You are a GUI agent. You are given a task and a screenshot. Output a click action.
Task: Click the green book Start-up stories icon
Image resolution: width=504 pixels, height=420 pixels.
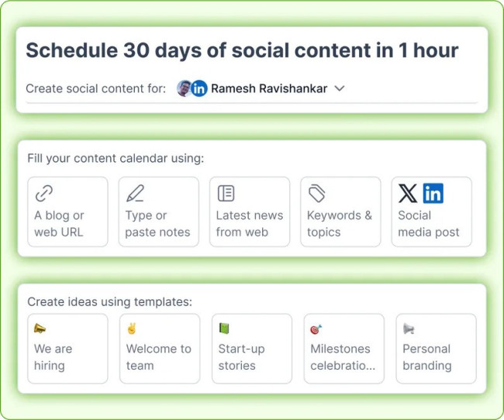click(x=224, y=329)
